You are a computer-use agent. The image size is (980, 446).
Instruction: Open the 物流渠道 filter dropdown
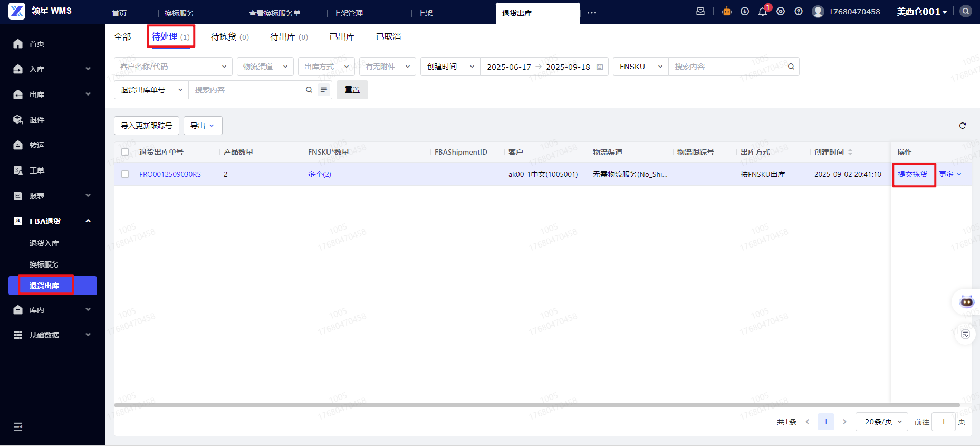pyautogui.click(x=265, y=67)
